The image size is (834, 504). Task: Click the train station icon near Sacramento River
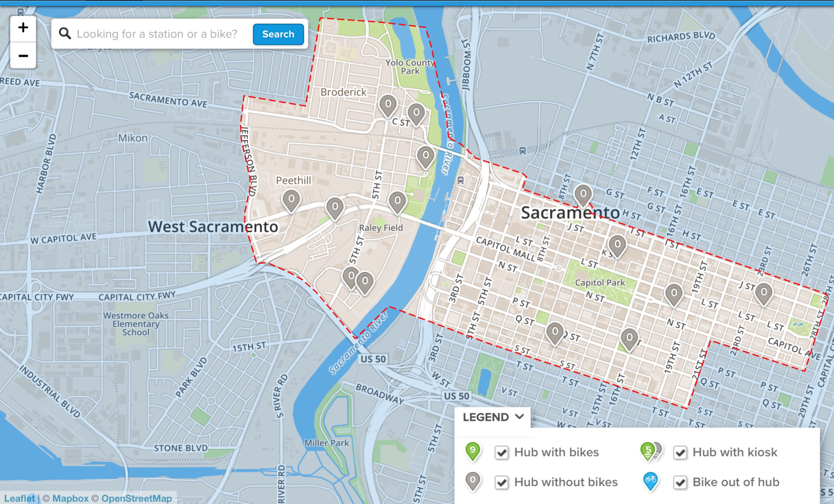click(460, 180)
